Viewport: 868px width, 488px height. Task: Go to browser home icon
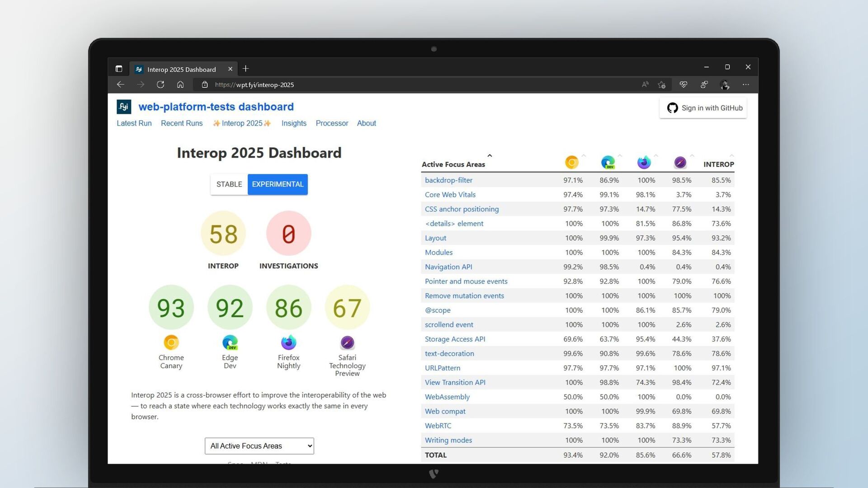point(180,84)
